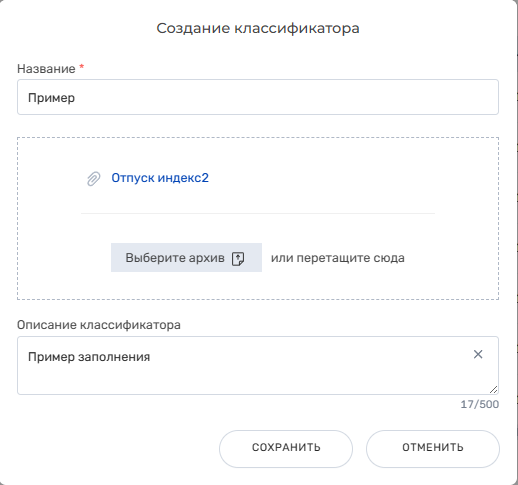The image size is (518, 485).
Task: Click the Название field label
Action: click(46, 69)
